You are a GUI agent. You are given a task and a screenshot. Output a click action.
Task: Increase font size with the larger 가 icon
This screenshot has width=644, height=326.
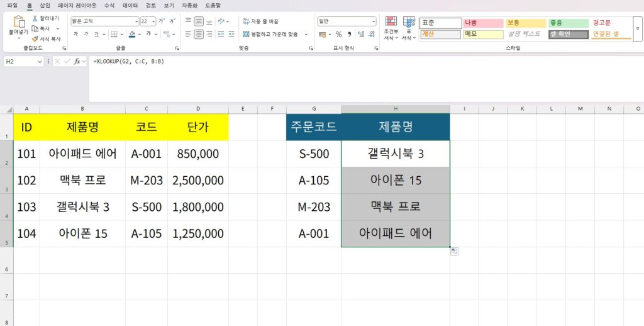point(162,21)
